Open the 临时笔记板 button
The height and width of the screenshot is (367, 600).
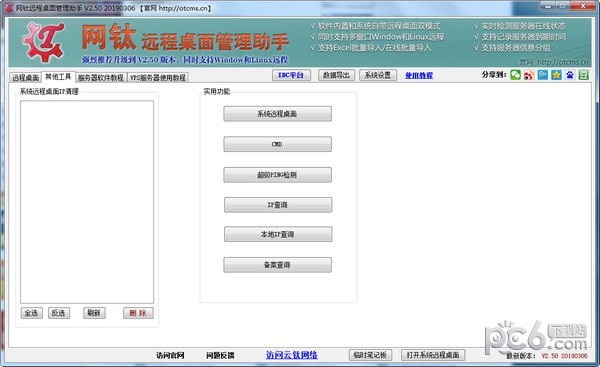click(370, 355)
